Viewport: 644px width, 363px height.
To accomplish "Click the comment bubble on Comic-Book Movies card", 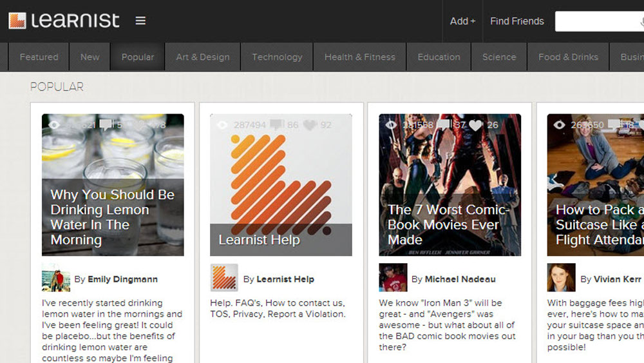I will [444, 125].
